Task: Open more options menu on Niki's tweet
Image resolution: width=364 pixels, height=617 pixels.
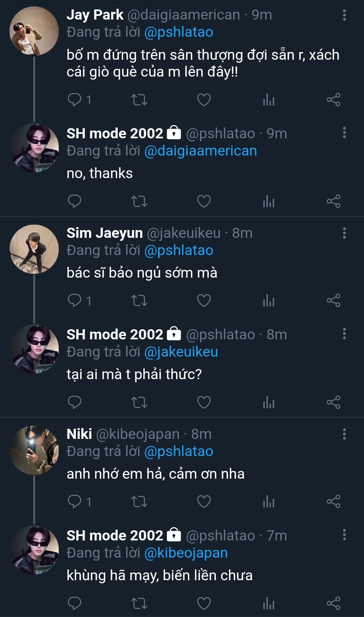Action: (x=344, y=434)
